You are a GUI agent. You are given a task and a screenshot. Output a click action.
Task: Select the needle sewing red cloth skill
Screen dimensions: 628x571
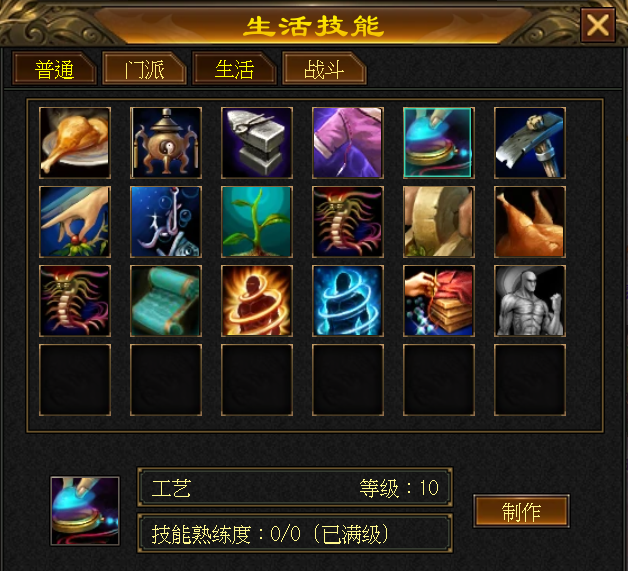439,300
